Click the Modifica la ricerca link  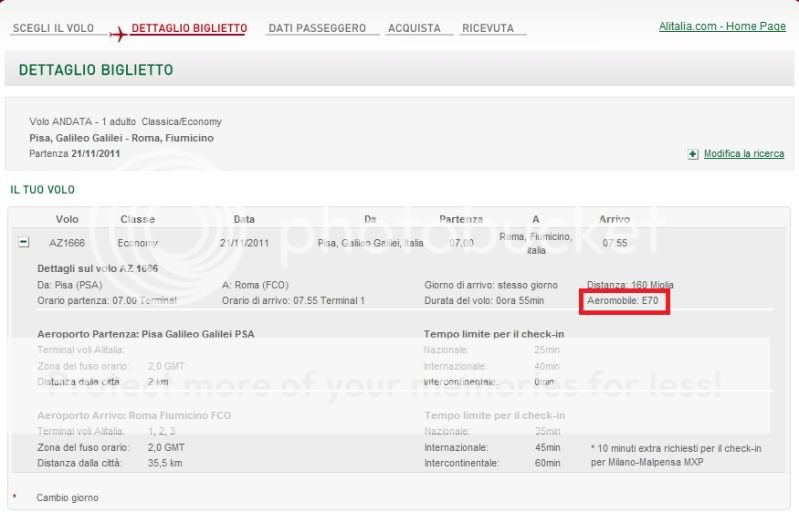tap(743, 154)
